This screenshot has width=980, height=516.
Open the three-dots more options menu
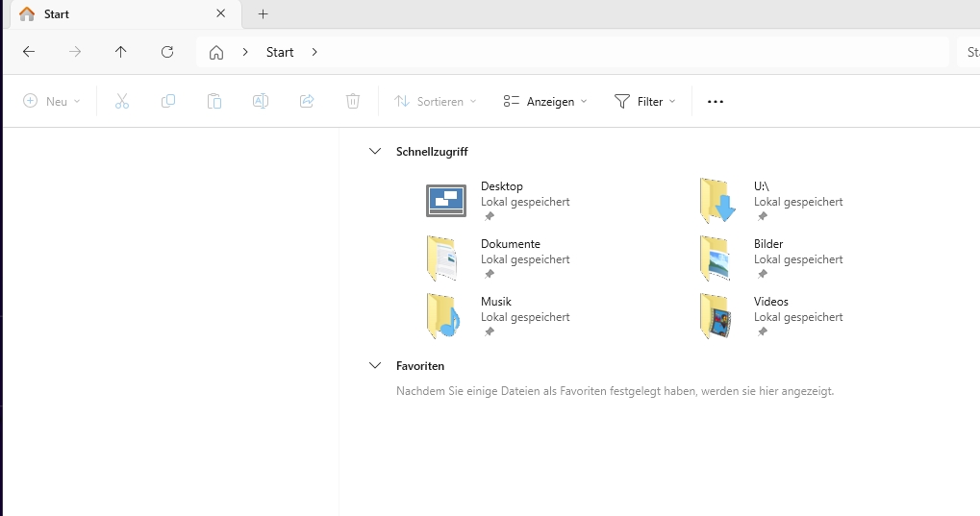tap(715, 101)
